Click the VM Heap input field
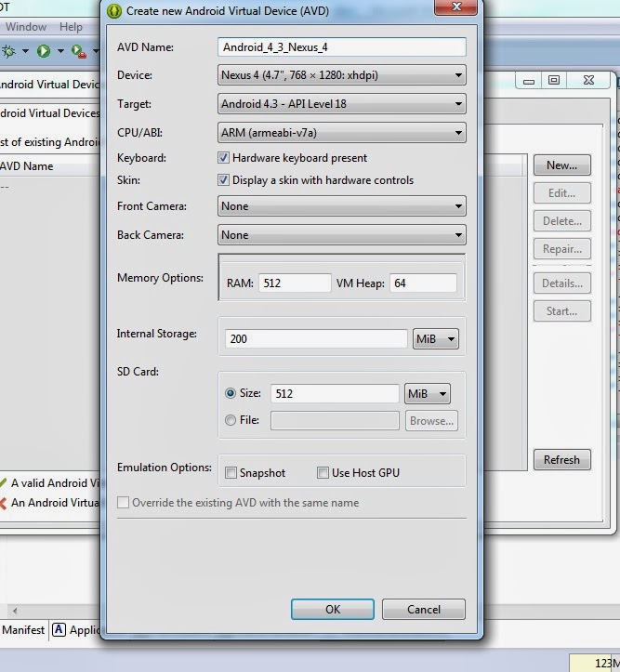The image size is (620, 672). [x=423, y=283]
